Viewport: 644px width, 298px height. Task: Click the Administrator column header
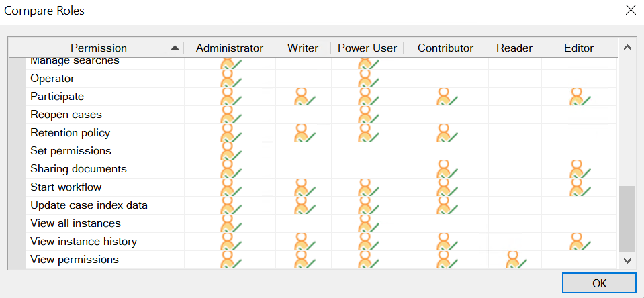[x=230, y=48]
